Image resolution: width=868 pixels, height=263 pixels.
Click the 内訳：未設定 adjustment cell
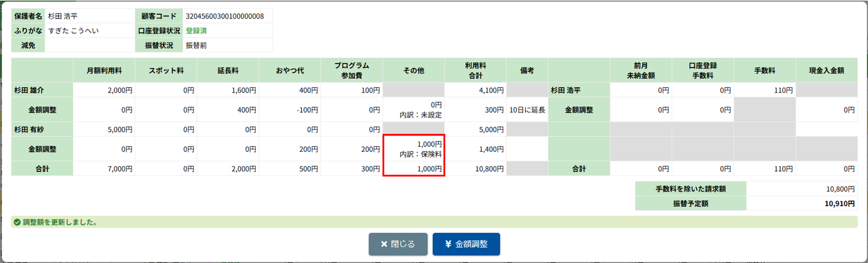[x=413, y=110]
